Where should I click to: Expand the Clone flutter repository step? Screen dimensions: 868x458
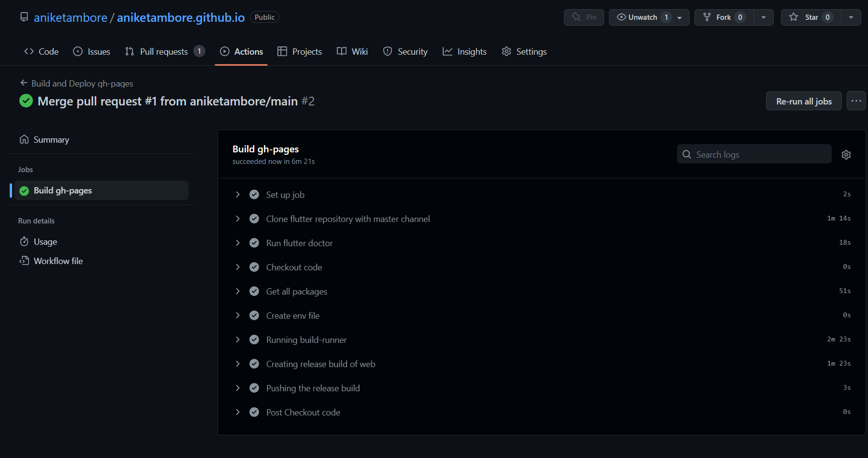click(x=238, y=219)
